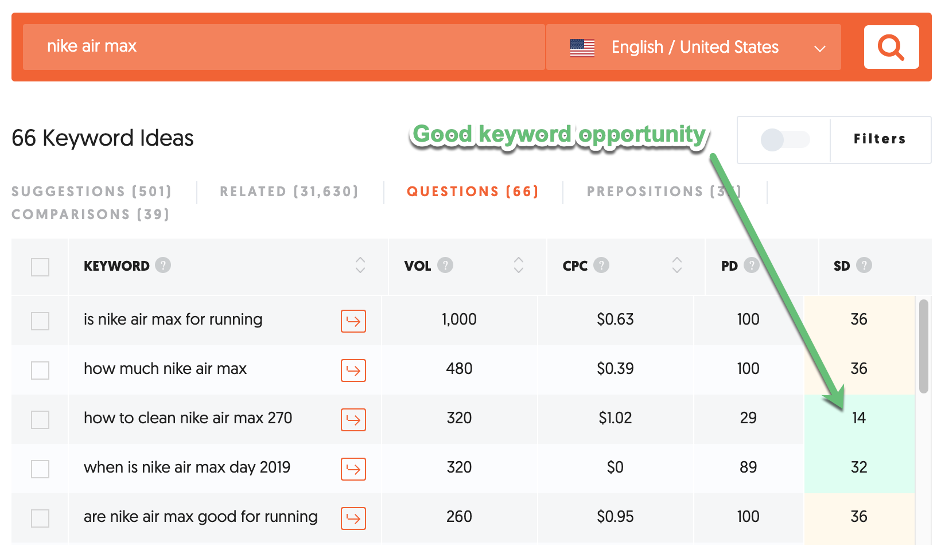
Task: Click the US flag icon
Action: click(x=582, y=47)
